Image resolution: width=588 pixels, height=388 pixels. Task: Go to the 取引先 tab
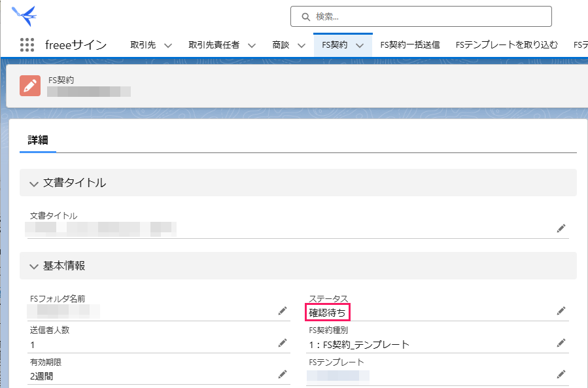point(143,45)
